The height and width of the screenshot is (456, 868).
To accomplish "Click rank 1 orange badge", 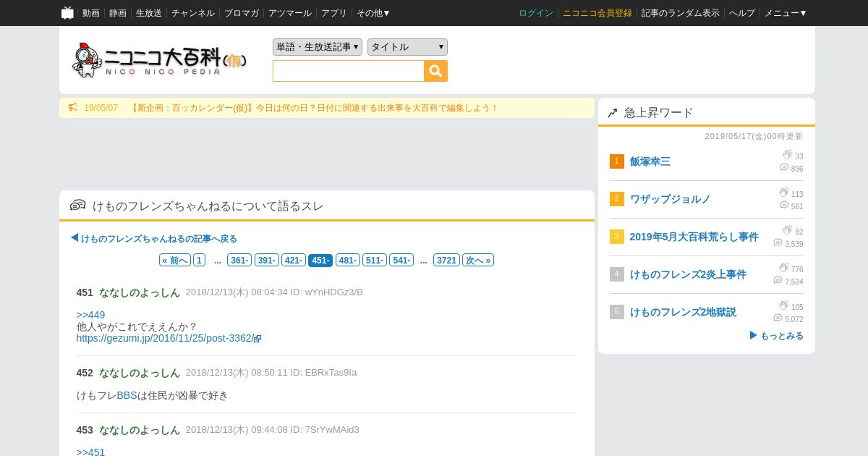I will point(616,161).
